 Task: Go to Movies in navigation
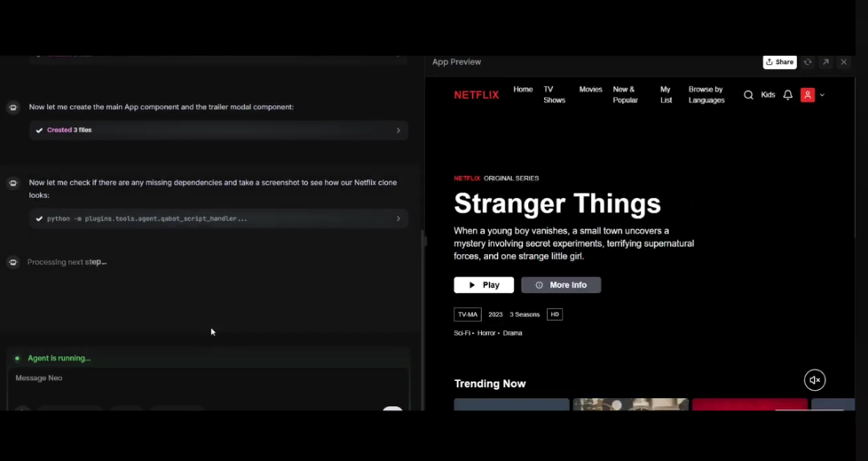(x=590, y=90)
